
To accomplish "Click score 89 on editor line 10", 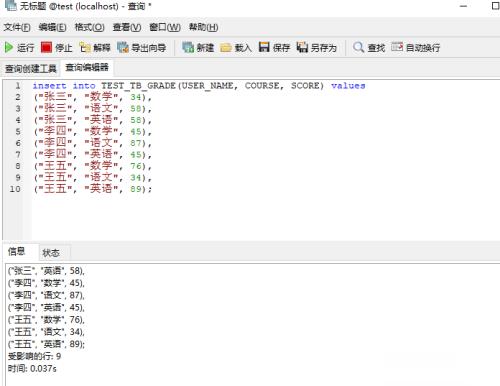I will (x=136, y=189).
